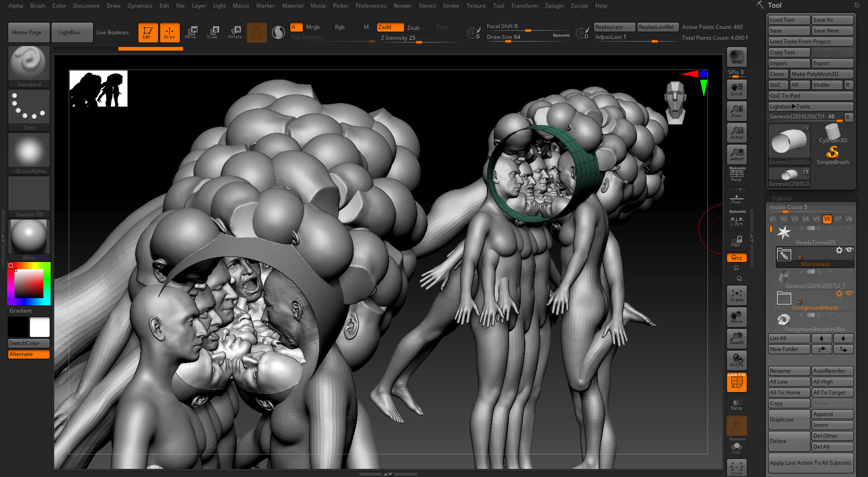Click the SimpleBrush tool icon
Viewport: 868px width, 477px height.
point(832,155)
